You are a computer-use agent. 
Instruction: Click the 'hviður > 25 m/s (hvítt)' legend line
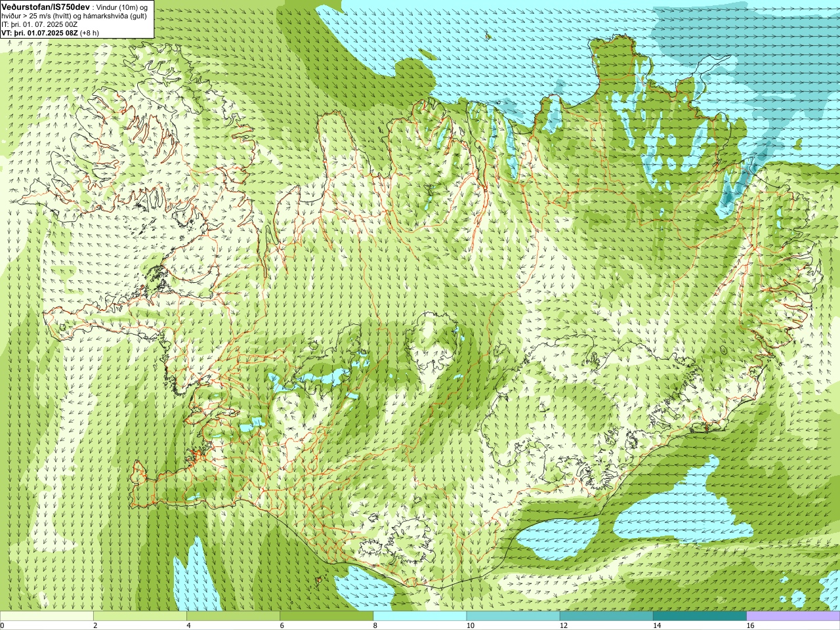(73, 15)
